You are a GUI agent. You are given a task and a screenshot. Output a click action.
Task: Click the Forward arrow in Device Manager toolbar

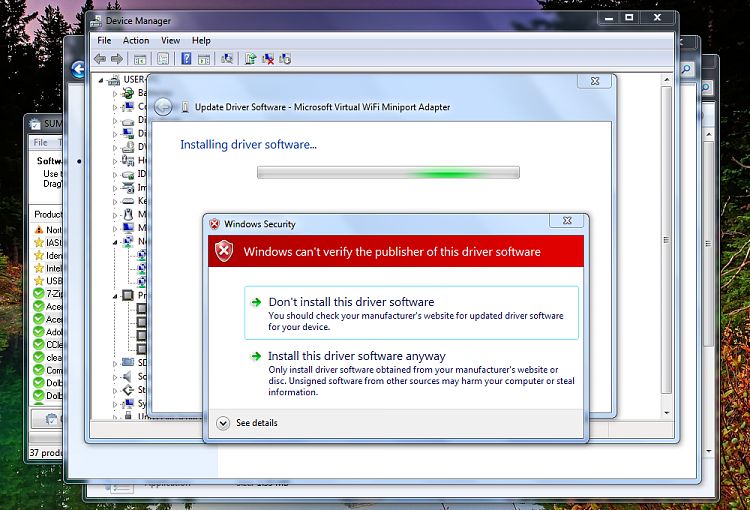[117, 59]
